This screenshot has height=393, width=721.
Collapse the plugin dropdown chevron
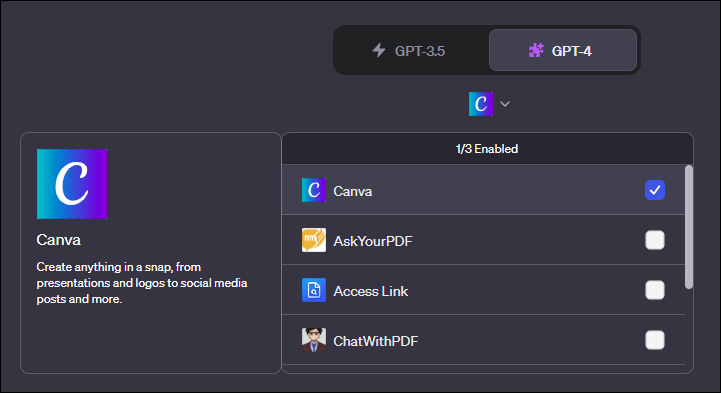(x=505, y=104)
